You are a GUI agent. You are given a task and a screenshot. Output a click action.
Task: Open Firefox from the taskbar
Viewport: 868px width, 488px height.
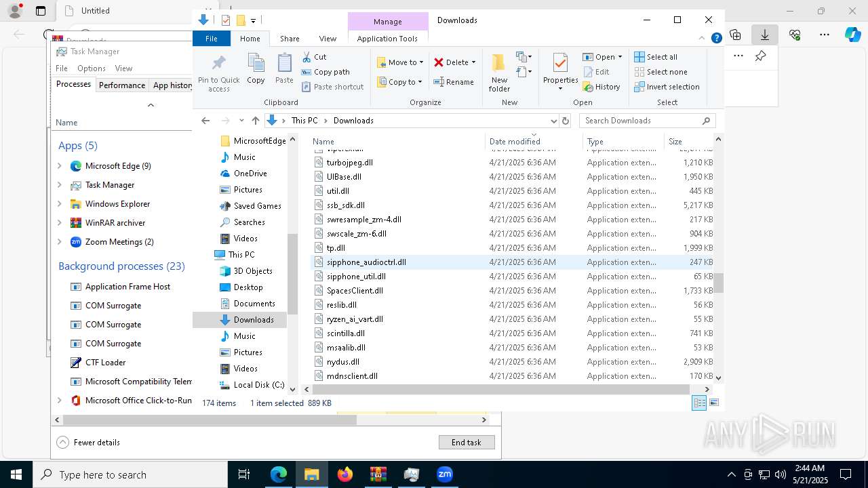[x=345, y=474]
